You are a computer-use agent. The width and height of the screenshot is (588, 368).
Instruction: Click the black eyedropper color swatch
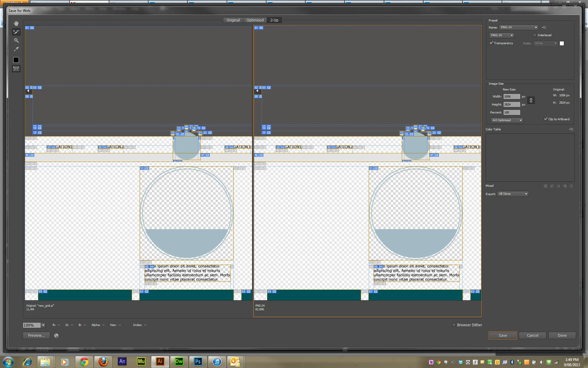(x=16, y=60)
